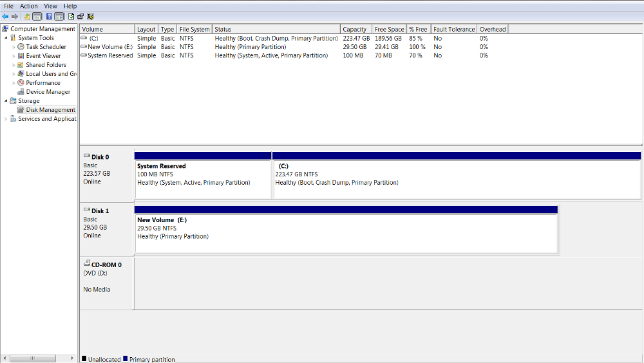Expand the Event Viewer tree node
The image size is (644, 363).
[x=14, y=56]
